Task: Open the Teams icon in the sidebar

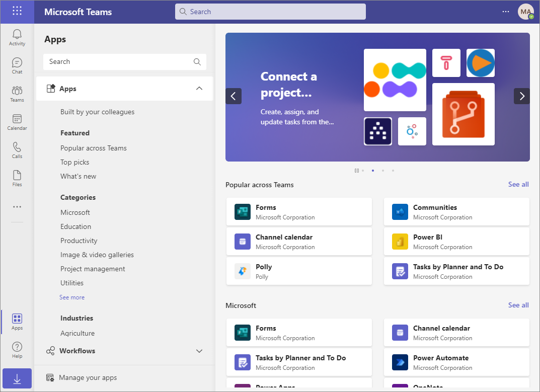Action: click(x=17, y=93)
